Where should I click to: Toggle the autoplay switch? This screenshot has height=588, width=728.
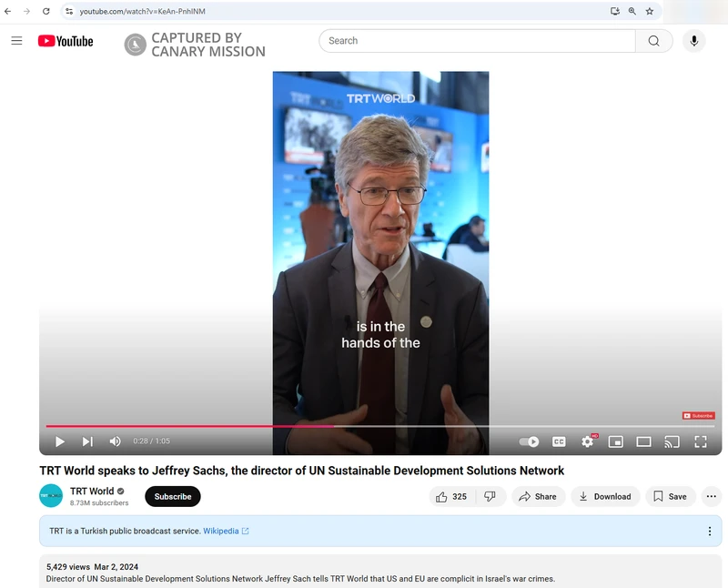pyautogui.click(x=530, y=441)
